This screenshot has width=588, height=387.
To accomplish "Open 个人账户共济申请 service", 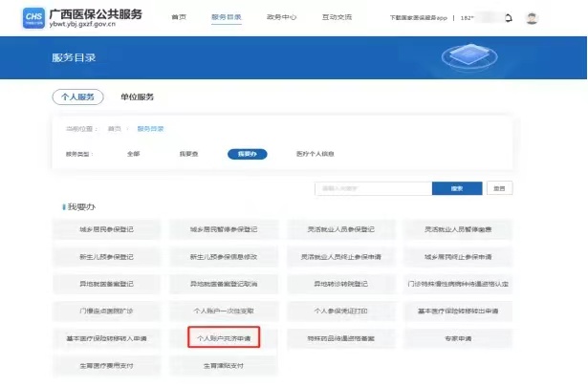I will (224, 338).
